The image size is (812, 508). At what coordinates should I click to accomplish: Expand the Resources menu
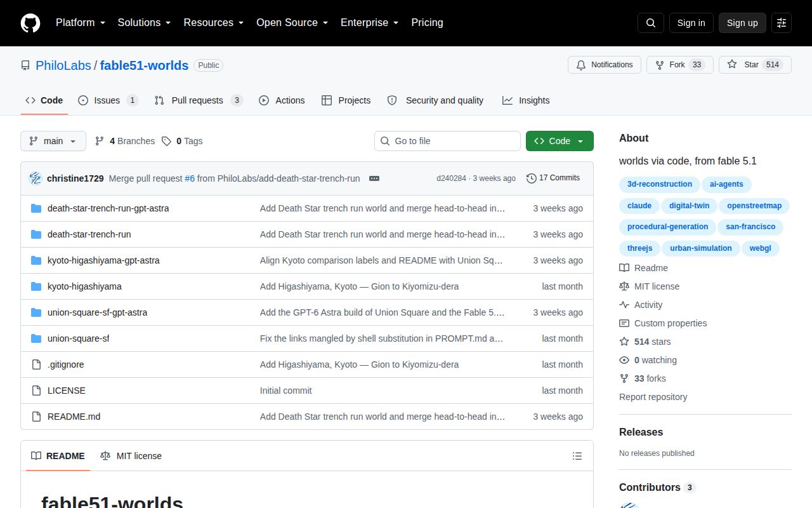(x=214, y=23)
